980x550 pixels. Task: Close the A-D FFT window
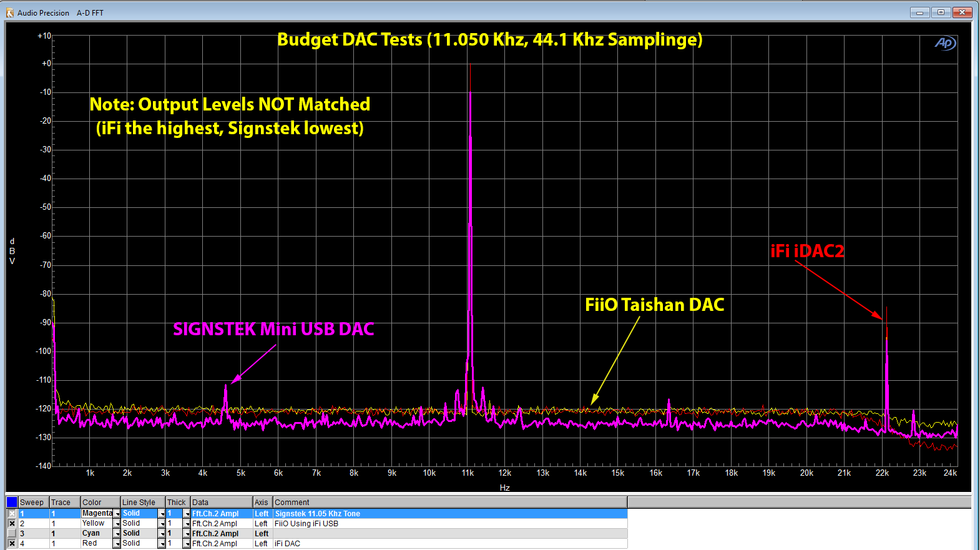[962, 12]
